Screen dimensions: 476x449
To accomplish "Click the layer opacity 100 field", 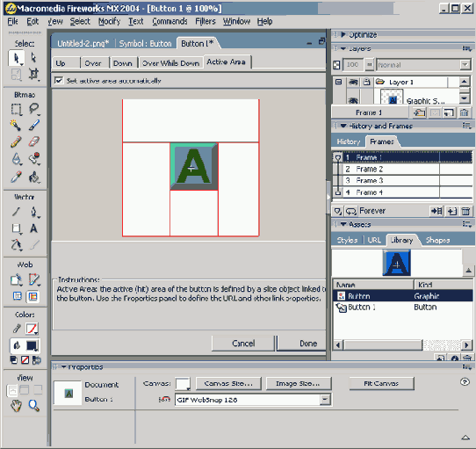I will point(353,65).
